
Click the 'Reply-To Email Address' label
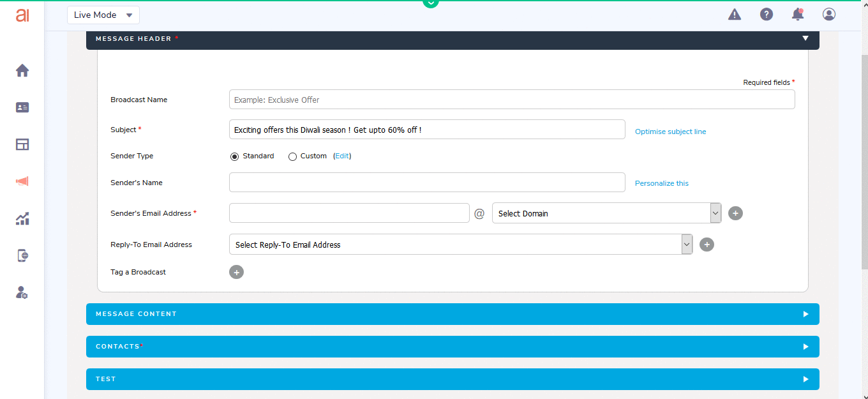click(151, 245)
